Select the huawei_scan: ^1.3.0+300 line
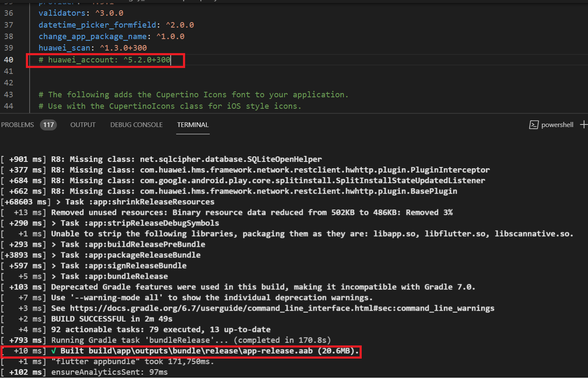 point(93,48)
